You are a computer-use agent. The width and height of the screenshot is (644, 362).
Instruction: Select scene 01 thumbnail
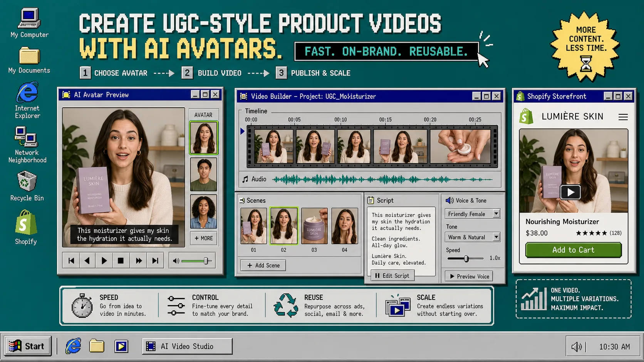[x=253, y=226]
